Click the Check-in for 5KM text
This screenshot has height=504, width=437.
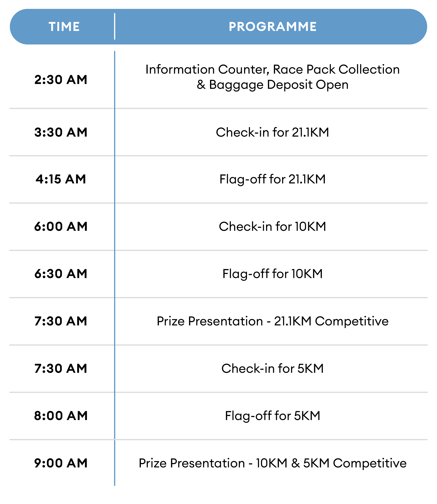pos(272,368)
